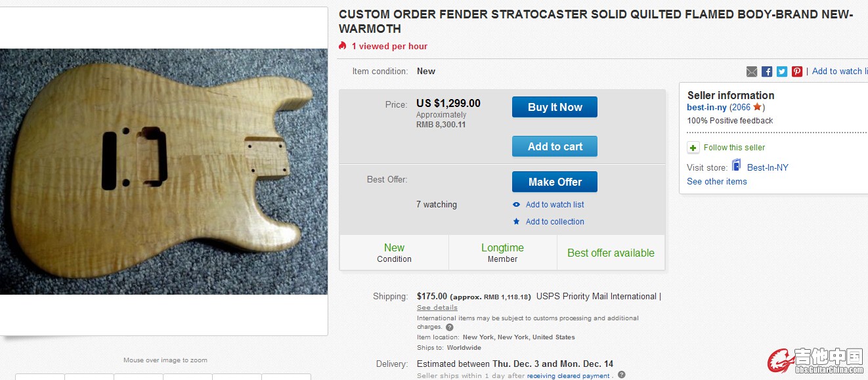The height and width of the screenshot is (380, 868).
Task: Click the guitar body product photo
Action: (164, 171)
